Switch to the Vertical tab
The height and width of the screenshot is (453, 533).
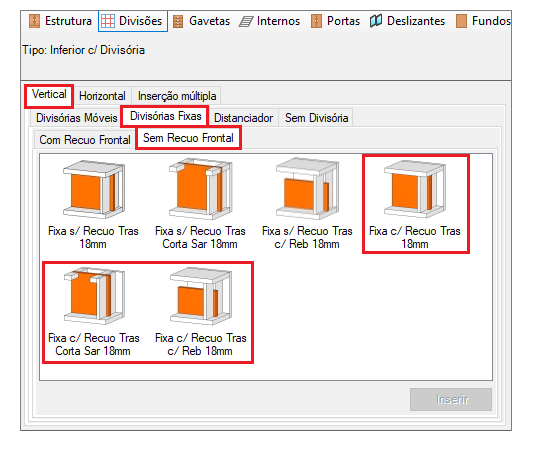[49, 94]
